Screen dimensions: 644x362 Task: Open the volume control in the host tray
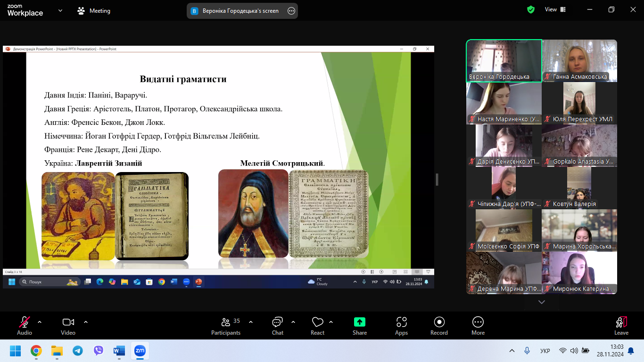click(x=574, y=351)
